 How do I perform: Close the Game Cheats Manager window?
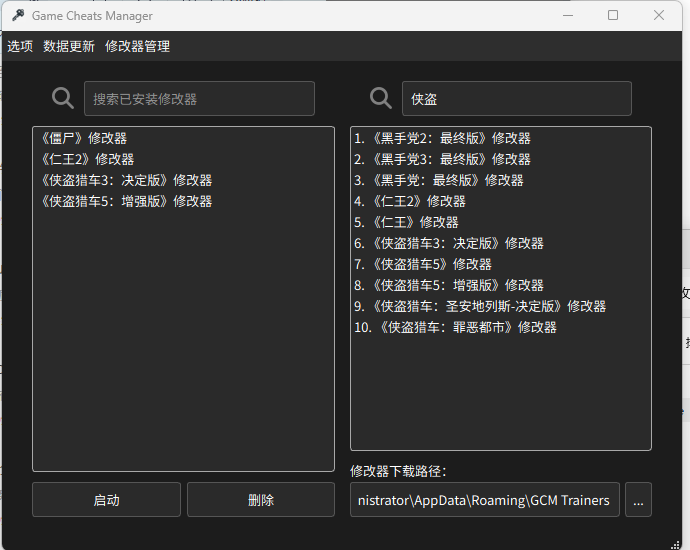click(x=659, y=15)
